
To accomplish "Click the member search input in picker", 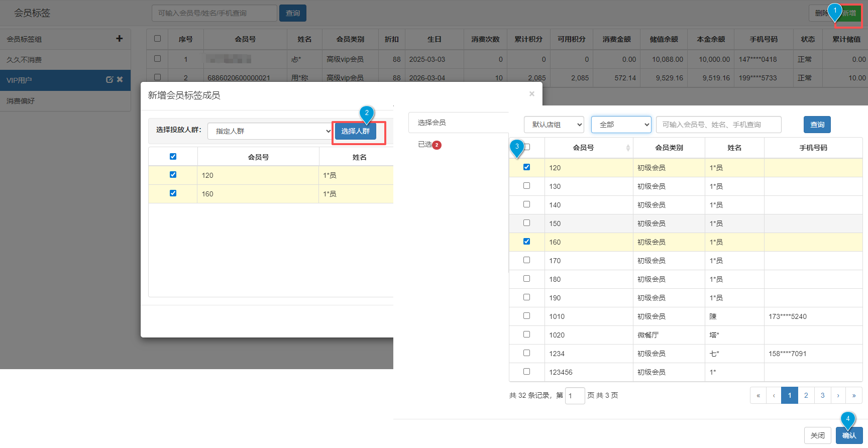I will point(718,125).
